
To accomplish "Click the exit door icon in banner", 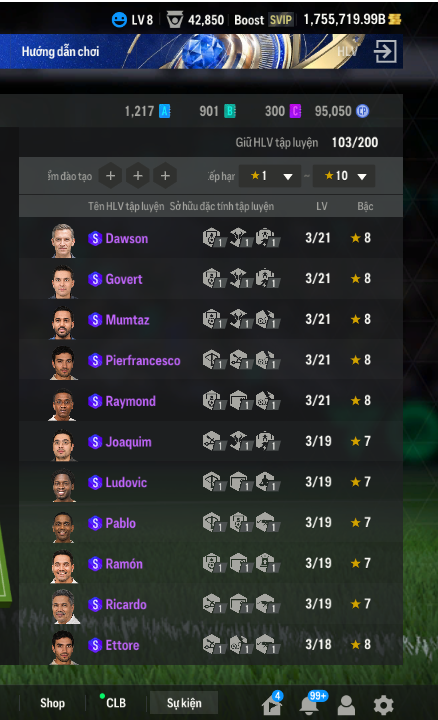I will 385,51.
